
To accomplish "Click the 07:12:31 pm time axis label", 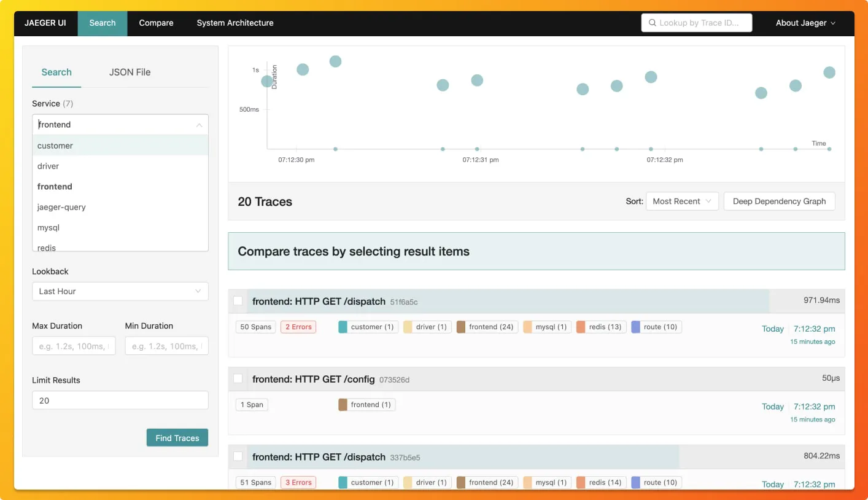I will click(x=481, y=160).
